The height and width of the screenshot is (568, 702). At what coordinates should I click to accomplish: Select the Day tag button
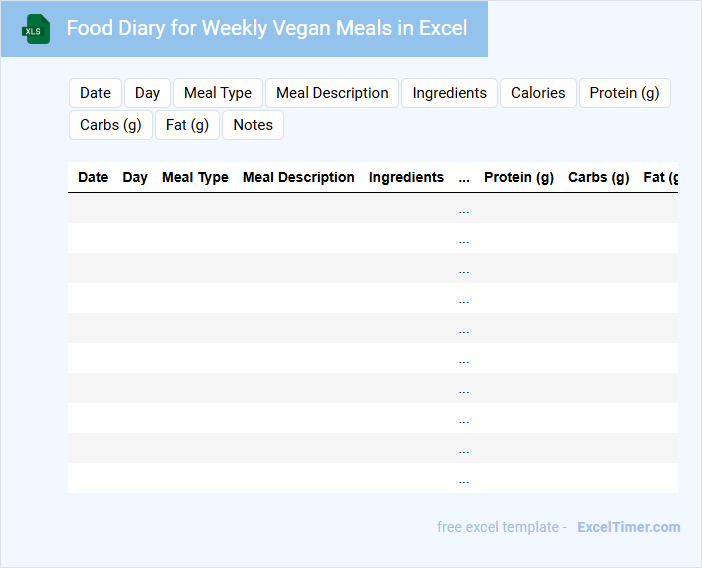click(147, 93)
